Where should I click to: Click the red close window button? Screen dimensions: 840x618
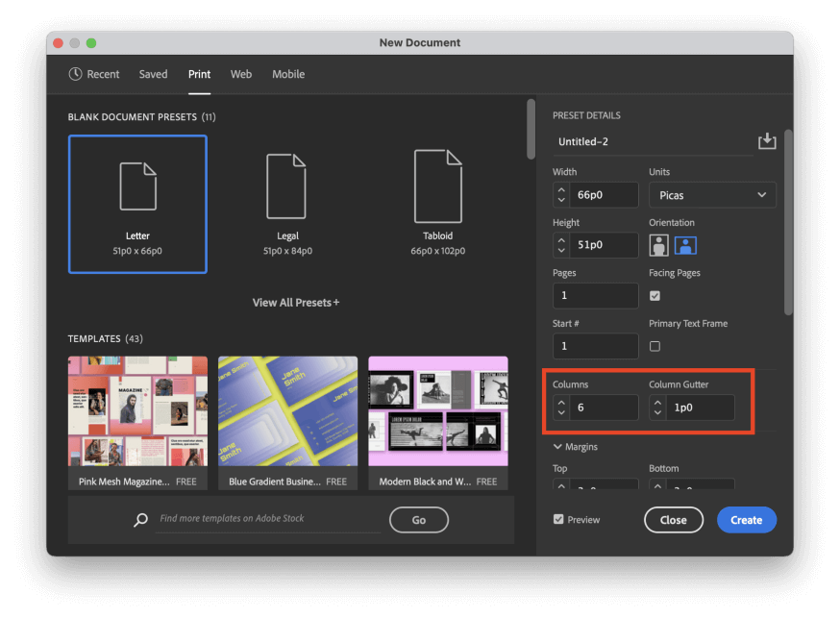point(59,43)
